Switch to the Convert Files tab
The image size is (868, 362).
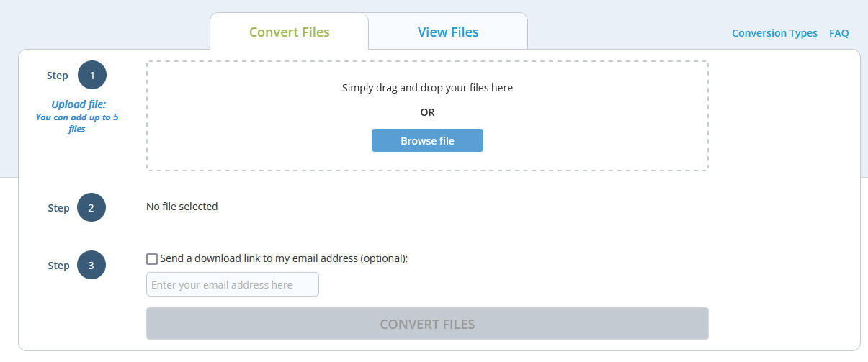point(290,32)
